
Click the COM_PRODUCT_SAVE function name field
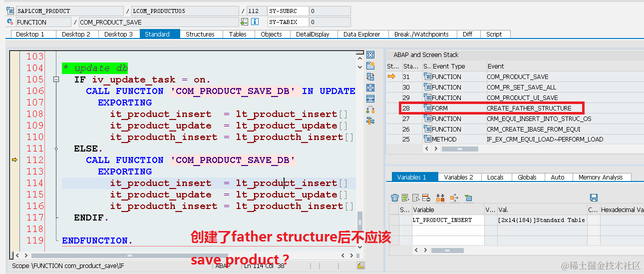click(x=159, y=22)
